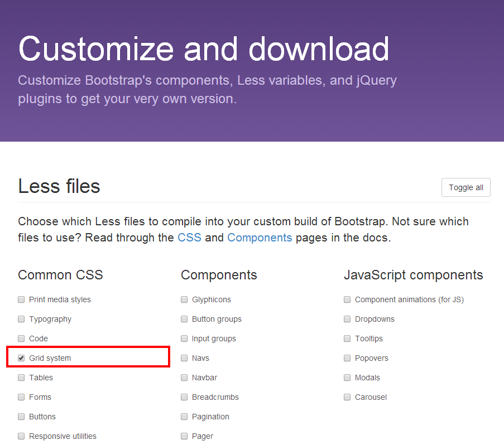
Task: Check the Typography checkbox
Action: tap(21, 319)
